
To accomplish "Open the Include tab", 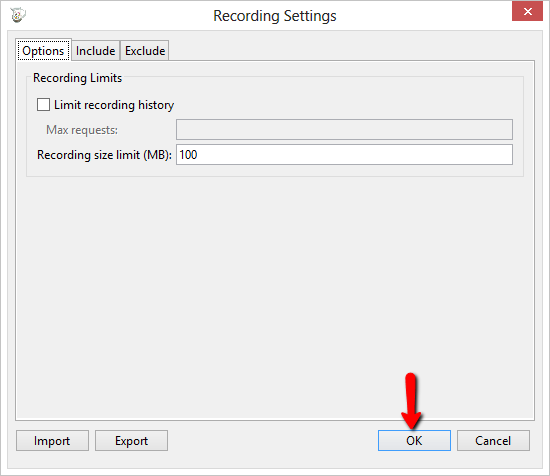I will (95, 51).
